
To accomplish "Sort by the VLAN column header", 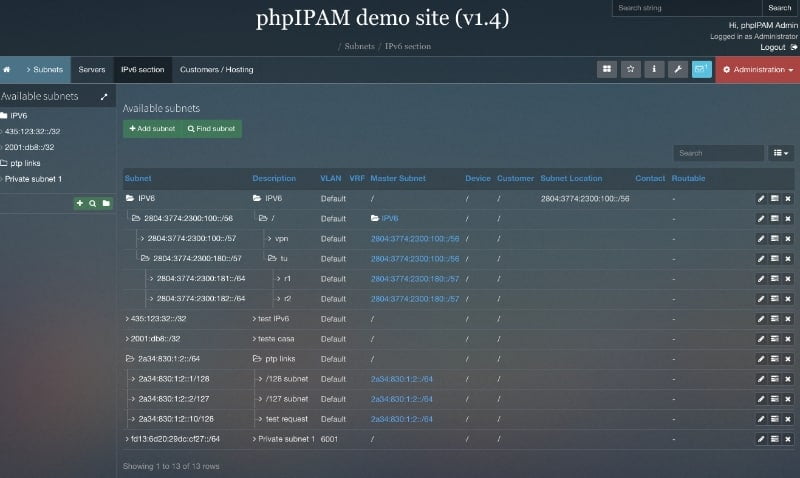I will click(331, 178).
